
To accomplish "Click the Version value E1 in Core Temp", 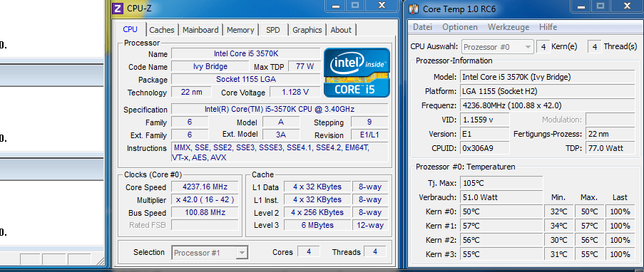I will click(x=485, y=134).
